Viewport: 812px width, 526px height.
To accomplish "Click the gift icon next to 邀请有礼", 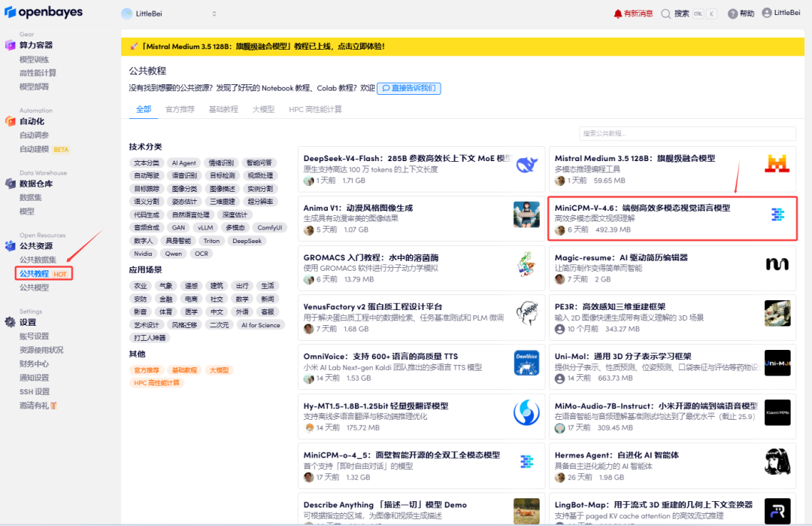I will point(54,406).
